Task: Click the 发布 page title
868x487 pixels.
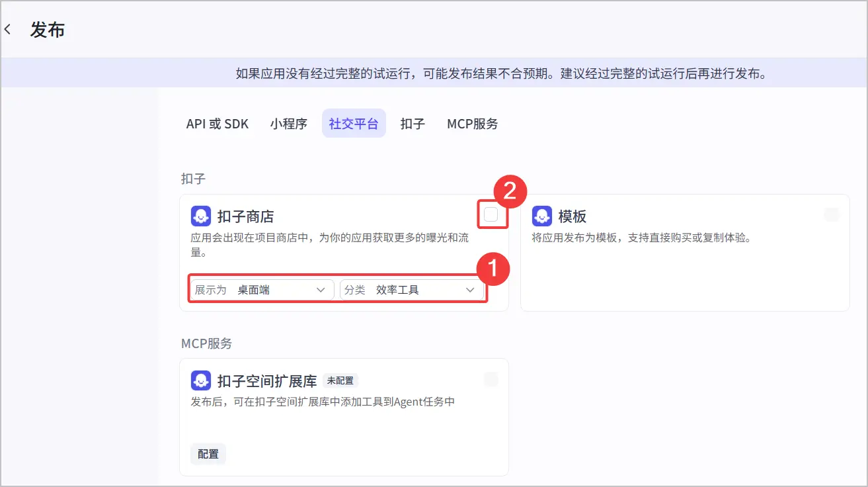Action: (x=48, y=30)
